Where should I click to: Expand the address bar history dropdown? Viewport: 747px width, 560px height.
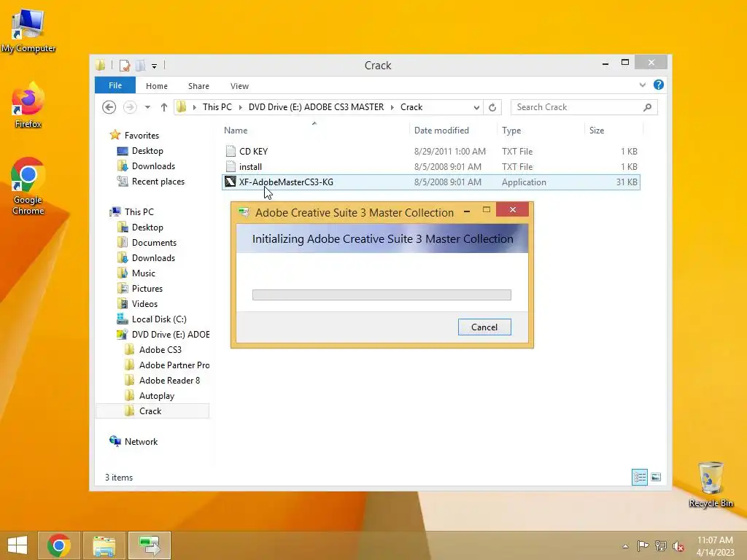(x=476, y=108)
